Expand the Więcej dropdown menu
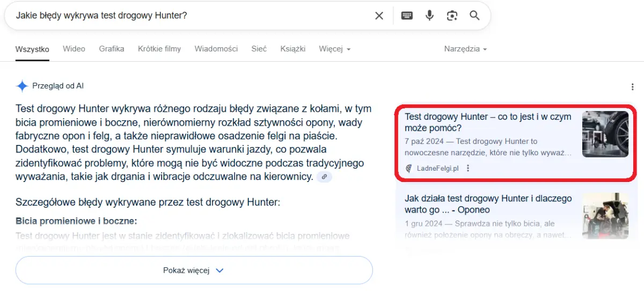644x291 pixels. [334, 49]
